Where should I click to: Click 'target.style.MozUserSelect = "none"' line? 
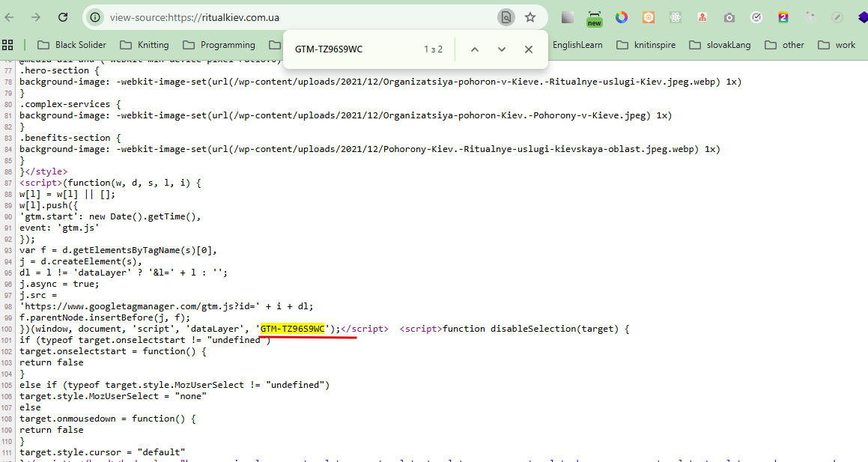113,396
